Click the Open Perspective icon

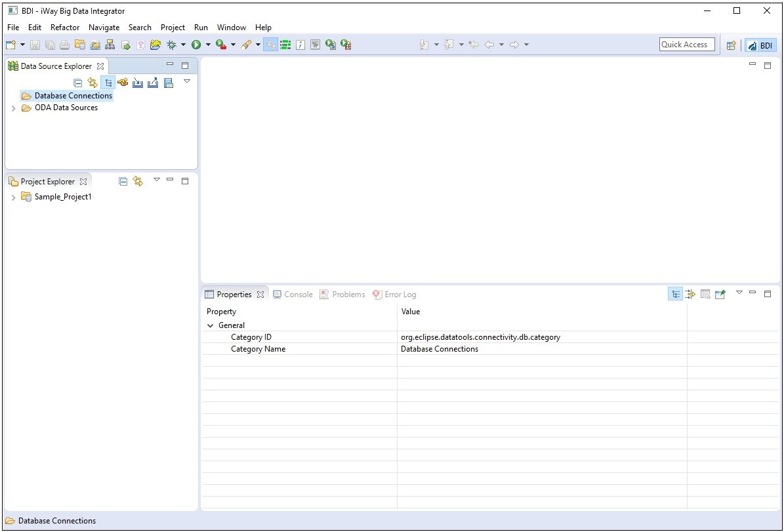pos(732,45)
